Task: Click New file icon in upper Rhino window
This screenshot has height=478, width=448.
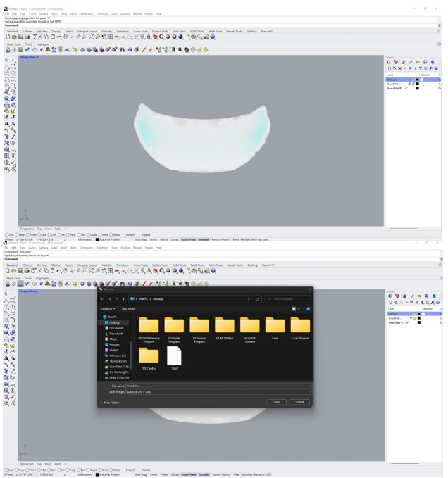Action: click(8, 37)
